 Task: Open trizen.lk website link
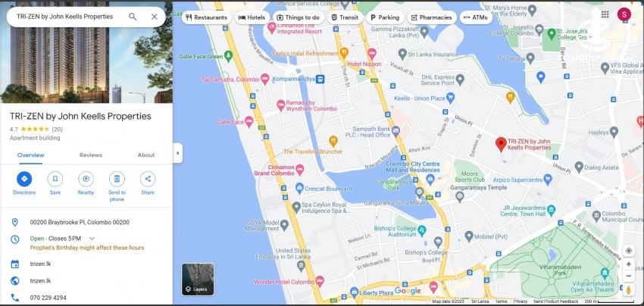tap(40, 281)
